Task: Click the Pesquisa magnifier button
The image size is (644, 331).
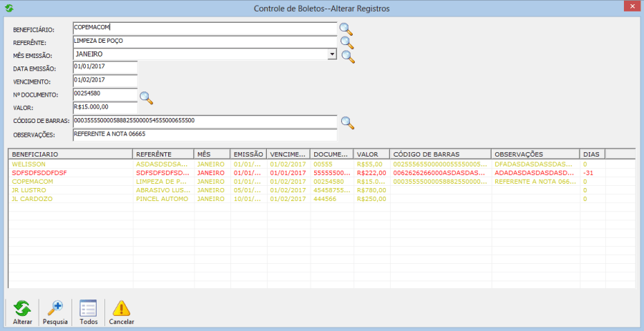Action: (x=55, y=312)
